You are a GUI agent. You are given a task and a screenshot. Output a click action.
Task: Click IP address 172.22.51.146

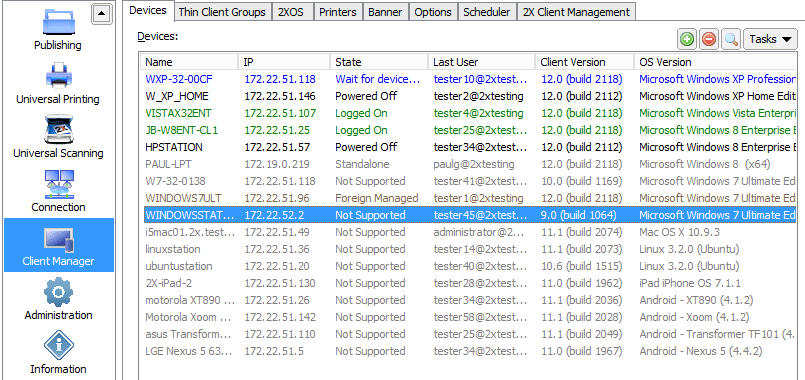(x=280, y=96)
